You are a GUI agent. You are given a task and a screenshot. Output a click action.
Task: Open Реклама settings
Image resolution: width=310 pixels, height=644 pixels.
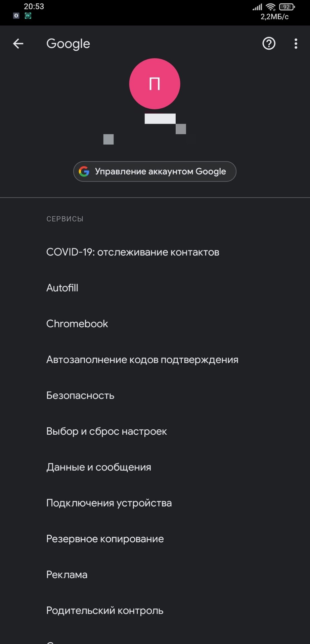tap(155, 575)
